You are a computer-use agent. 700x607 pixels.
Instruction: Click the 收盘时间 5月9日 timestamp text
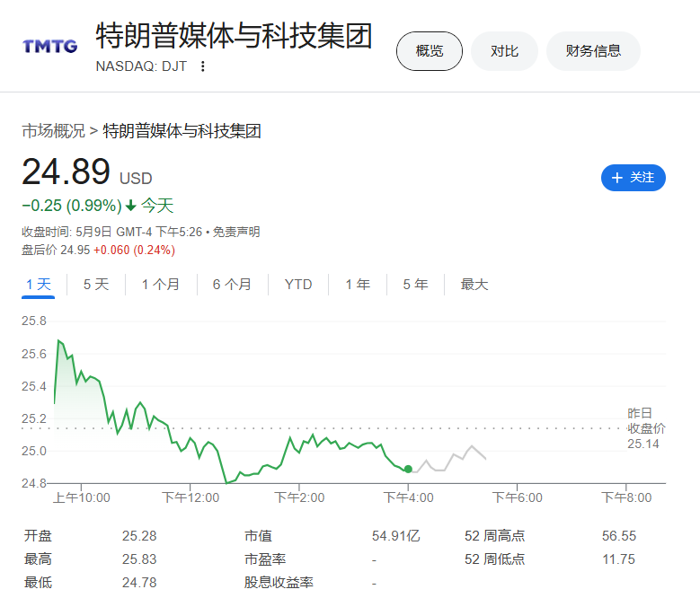point(112,232)
